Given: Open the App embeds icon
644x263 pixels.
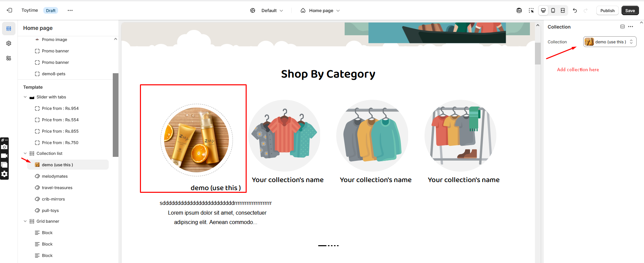Looking at the screenshot, I should point(9,58).
